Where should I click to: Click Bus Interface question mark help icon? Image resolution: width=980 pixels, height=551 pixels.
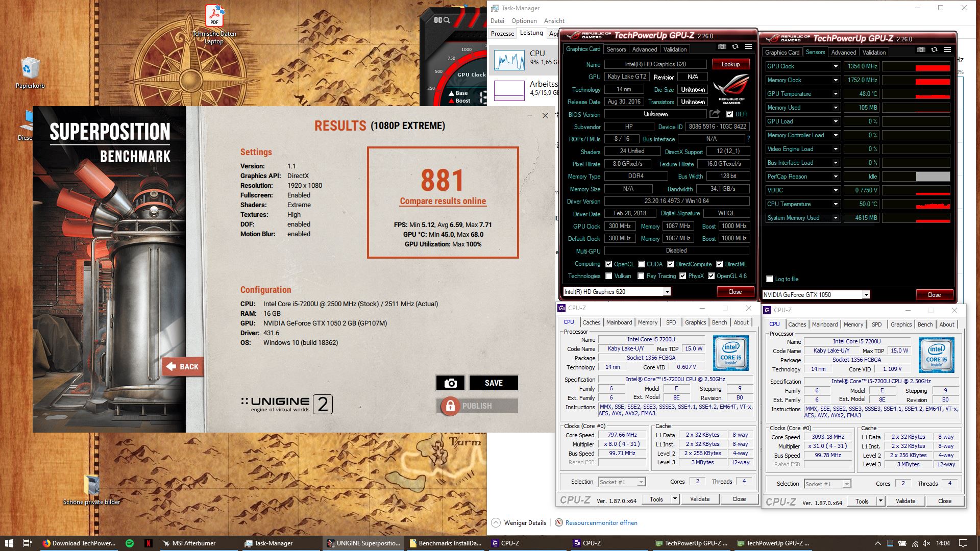[x=748, y=139]
